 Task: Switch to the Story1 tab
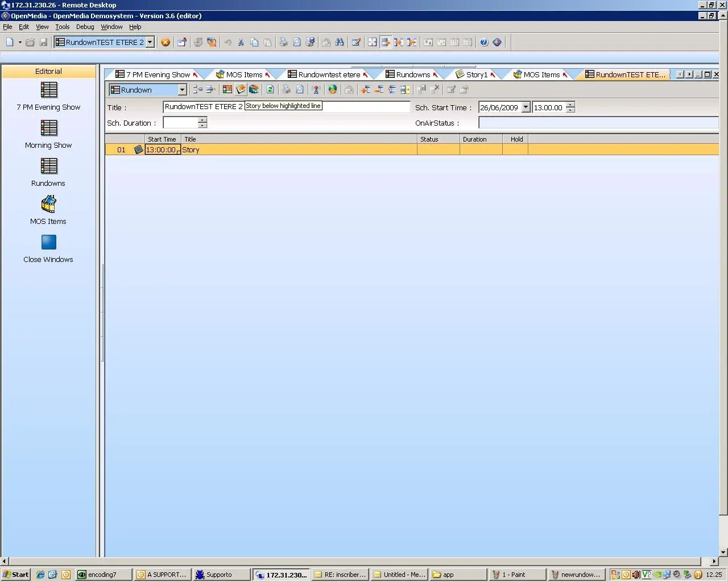(476, 74)
